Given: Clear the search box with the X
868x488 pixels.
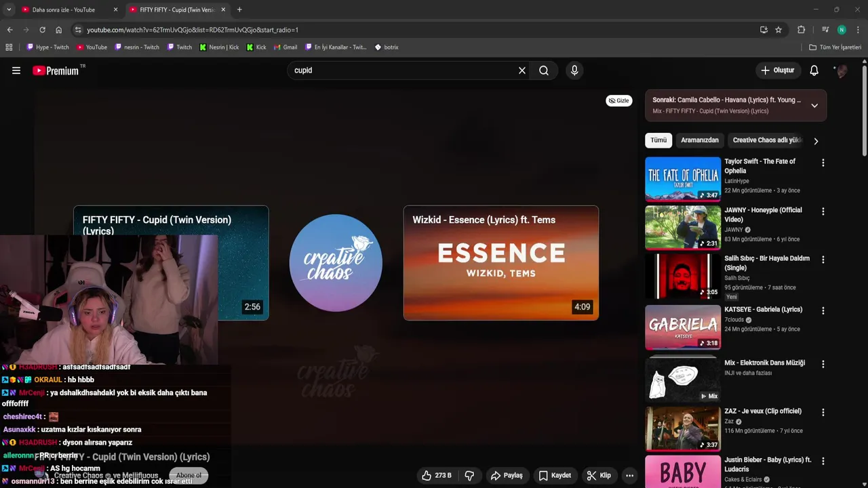Looking at the screenshot, I should pyautogui.click(x=522, y=70).
